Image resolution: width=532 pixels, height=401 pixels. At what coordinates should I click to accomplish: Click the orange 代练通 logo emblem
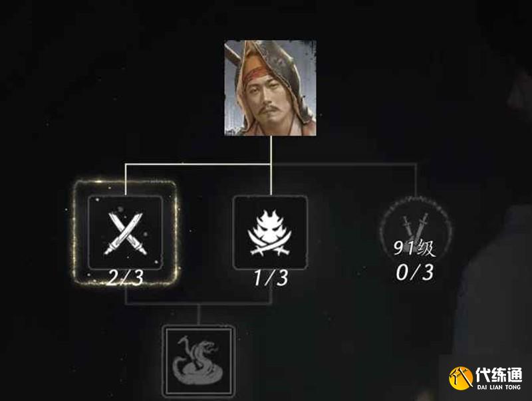461,378
